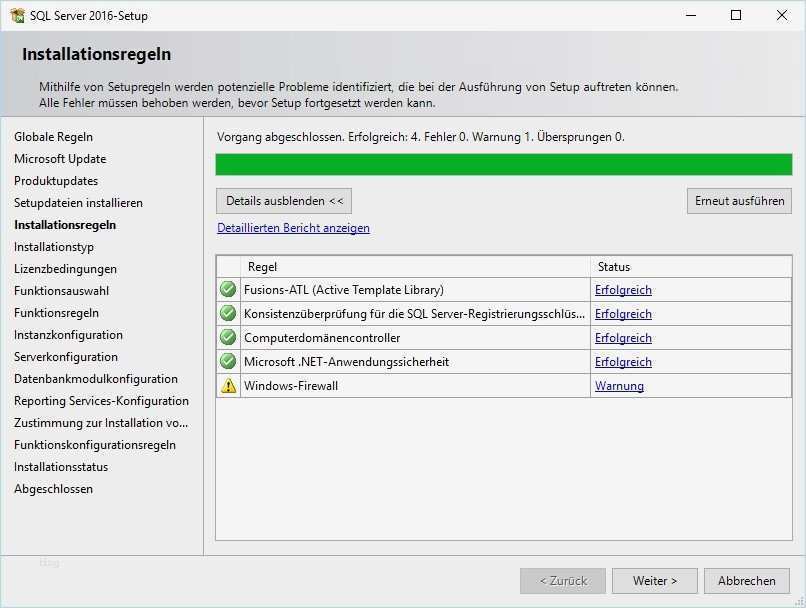This screenshot has height=608, width=806.
Task: Select Reporting Services-Konfiguration step
Action: pyautogui.click(x=101, y=401)
